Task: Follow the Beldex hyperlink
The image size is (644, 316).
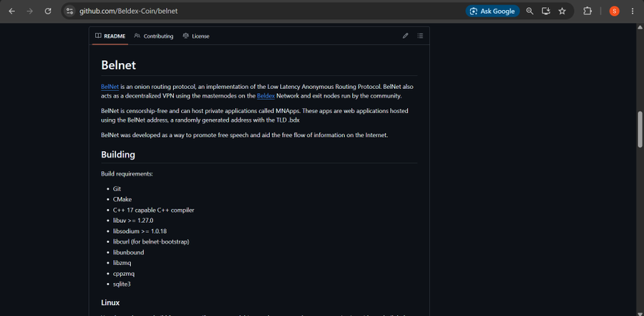Action: [265, 96]
